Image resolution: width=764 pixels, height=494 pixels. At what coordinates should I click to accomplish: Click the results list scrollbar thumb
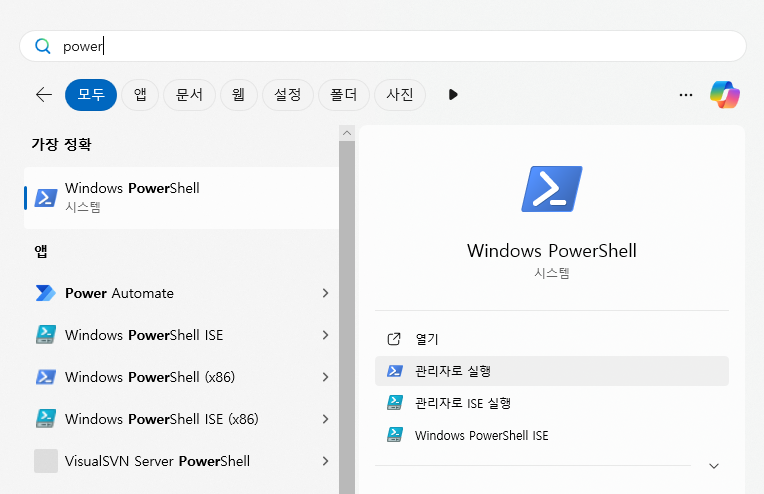347,317
